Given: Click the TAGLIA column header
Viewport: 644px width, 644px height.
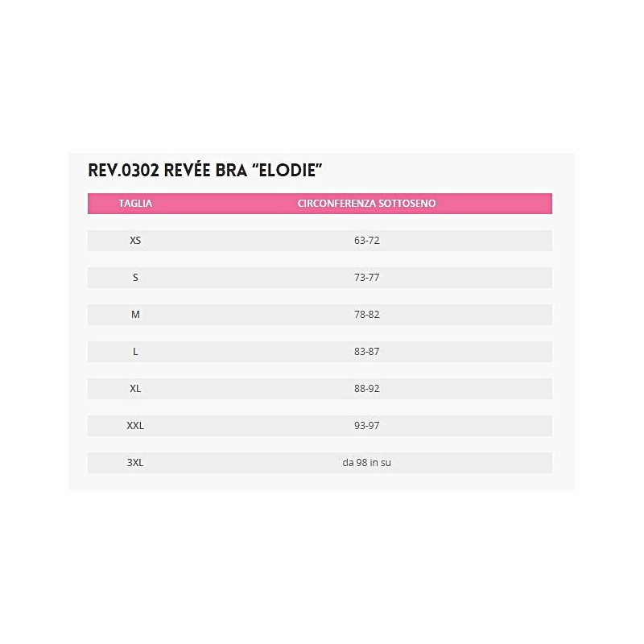Looking at the screenshot, I should pos(135,204).
